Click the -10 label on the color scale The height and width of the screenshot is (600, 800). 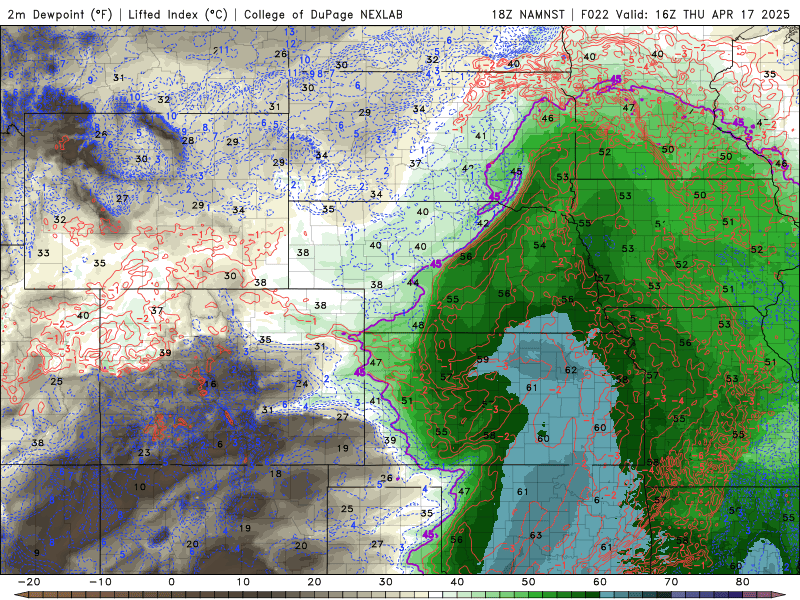tap(100, 582)
